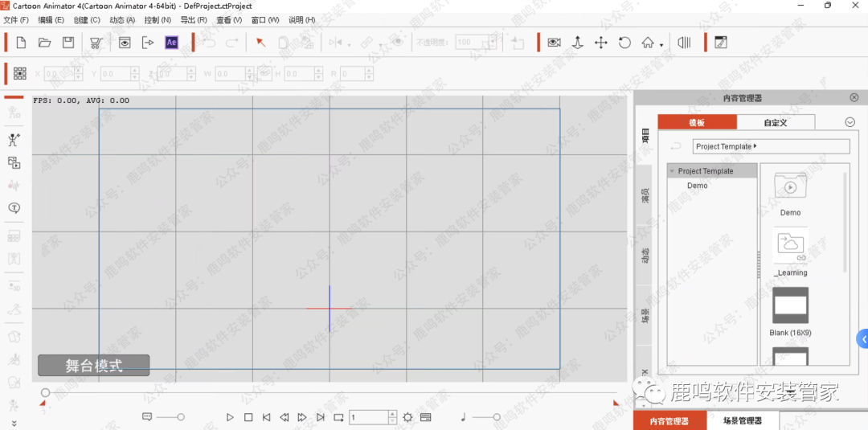The width and height of the screenshot is (868, 430).
Task: Click the marketplace shopping cart icon
Action: (96, 43)
